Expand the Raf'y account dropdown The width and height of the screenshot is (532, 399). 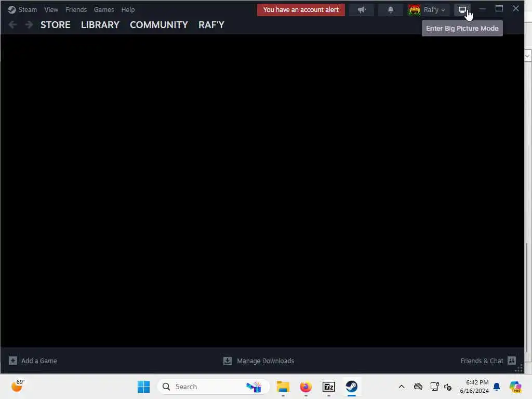click(434, 9)
